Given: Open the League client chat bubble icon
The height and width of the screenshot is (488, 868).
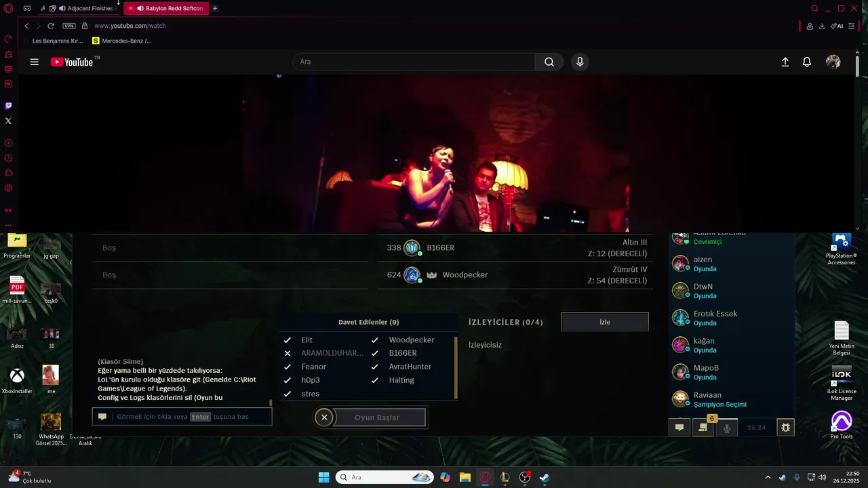Looking at the screenshot, I should (679, 428).
